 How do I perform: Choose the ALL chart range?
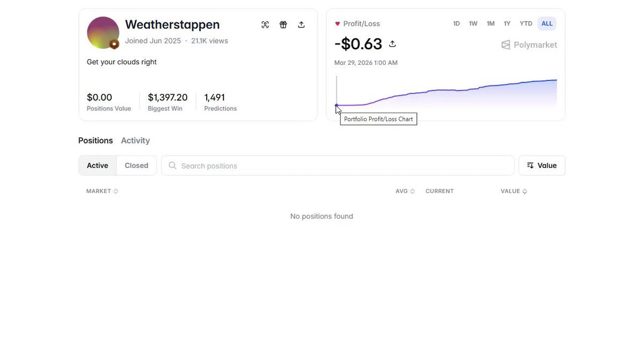(547, 24)
